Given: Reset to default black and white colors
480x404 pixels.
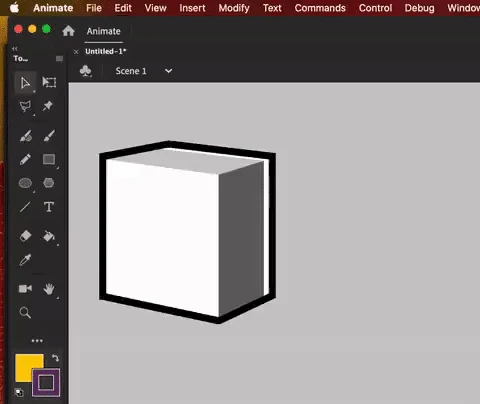Looking at the screenshot, I should click(x=19, y=392).
